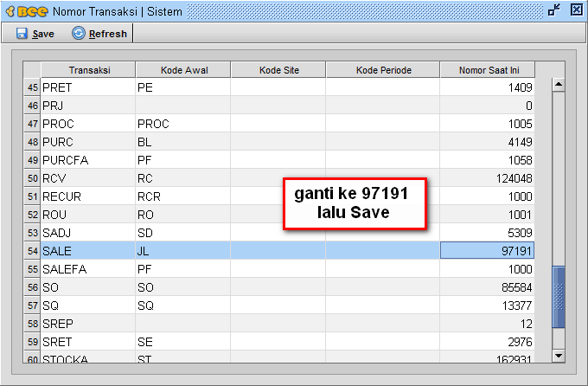Select the PRJ transaction cell
Screen dimensions: 588x386
pos(88,106)
